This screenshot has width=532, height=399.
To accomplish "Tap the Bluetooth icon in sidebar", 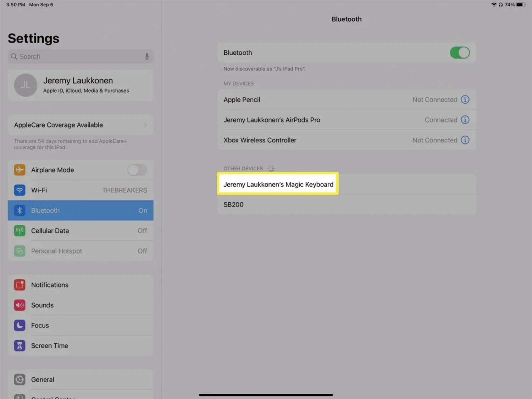I will (20, 210).
